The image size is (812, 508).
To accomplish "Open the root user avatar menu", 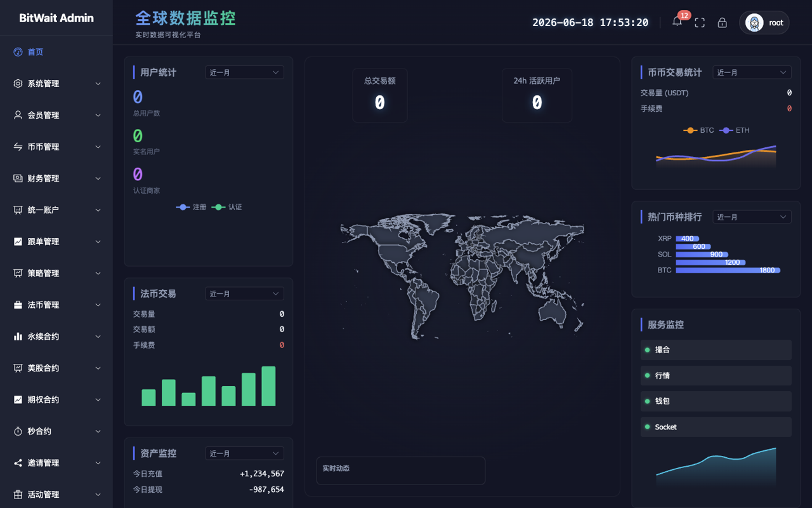I will pyautogui.click(x=764, y=22).
